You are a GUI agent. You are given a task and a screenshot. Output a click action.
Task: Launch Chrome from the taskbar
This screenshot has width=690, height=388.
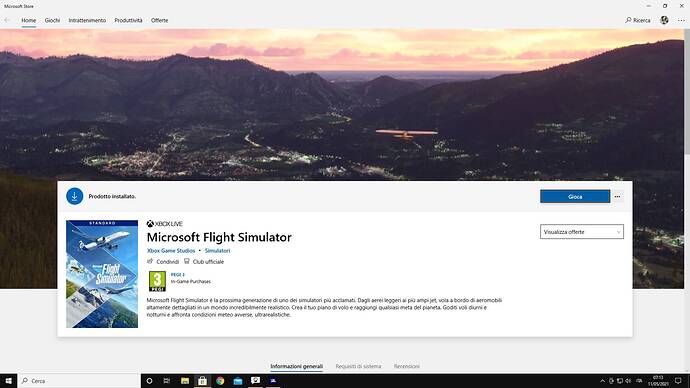coord(220,381)
